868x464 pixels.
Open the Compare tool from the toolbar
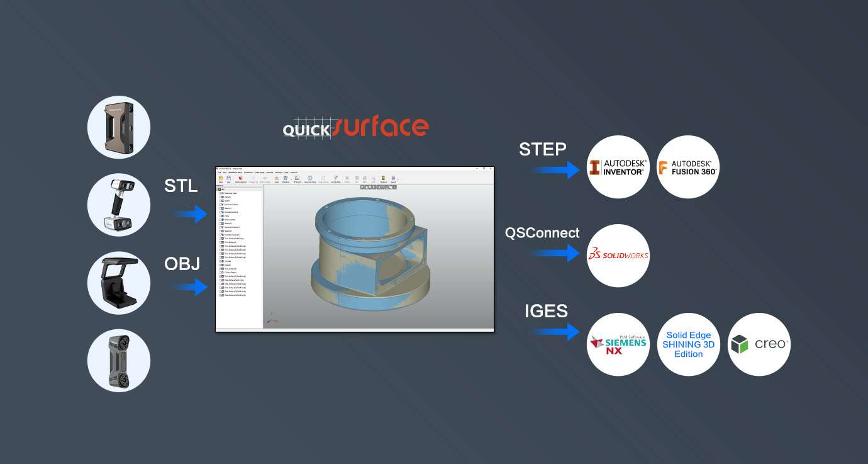(x=384, y=178)
